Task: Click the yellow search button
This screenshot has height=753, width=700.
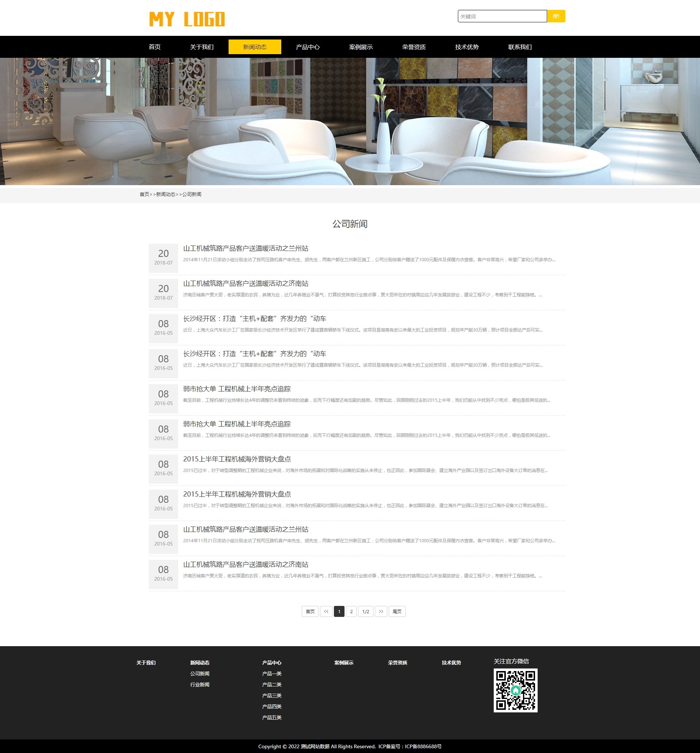Action: coord(556,16)
